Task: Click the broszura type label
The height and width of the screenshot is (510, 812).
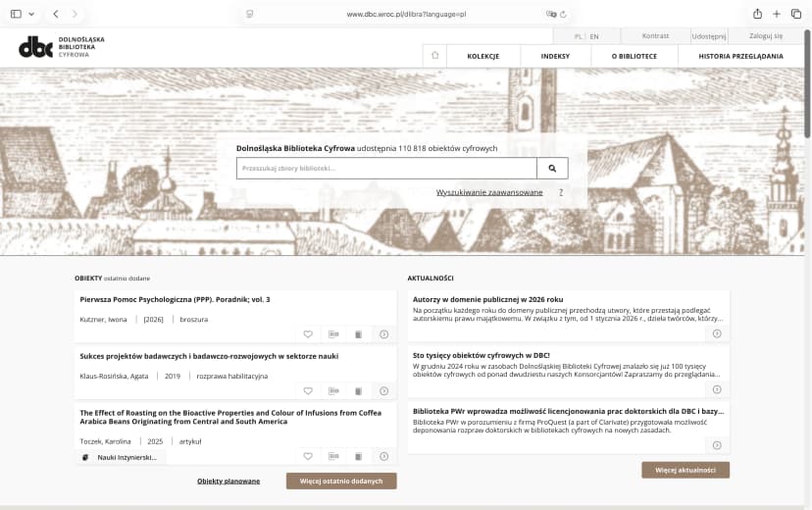Action: 193,320
